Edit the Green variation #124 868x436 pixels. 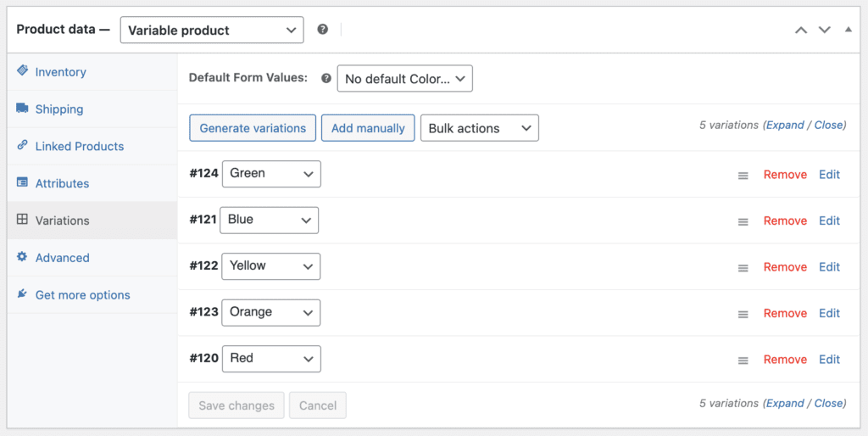point(829,175)
